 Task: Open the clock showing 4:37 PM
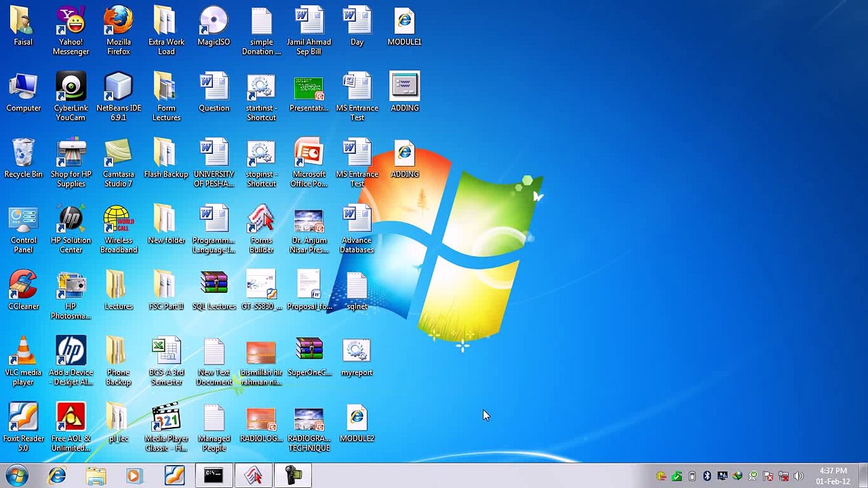coord(833,476)
